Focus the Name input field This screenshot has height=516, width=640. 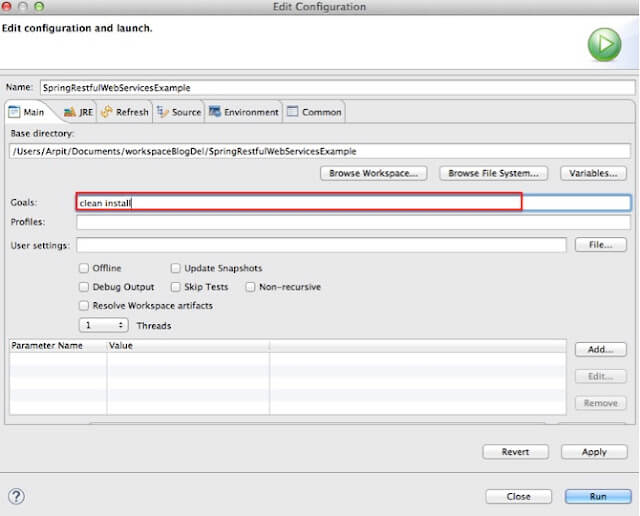338,88
